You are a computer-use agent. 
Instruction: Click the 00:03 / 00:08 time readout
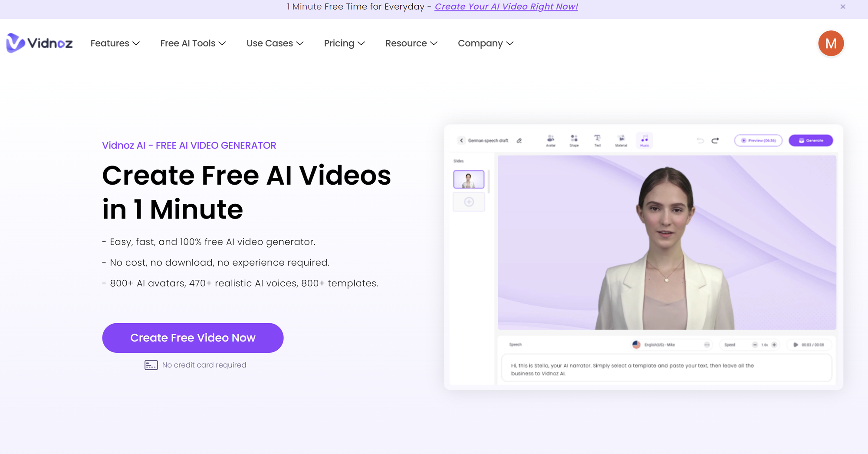pyautogui.click(x=812, y=345)
